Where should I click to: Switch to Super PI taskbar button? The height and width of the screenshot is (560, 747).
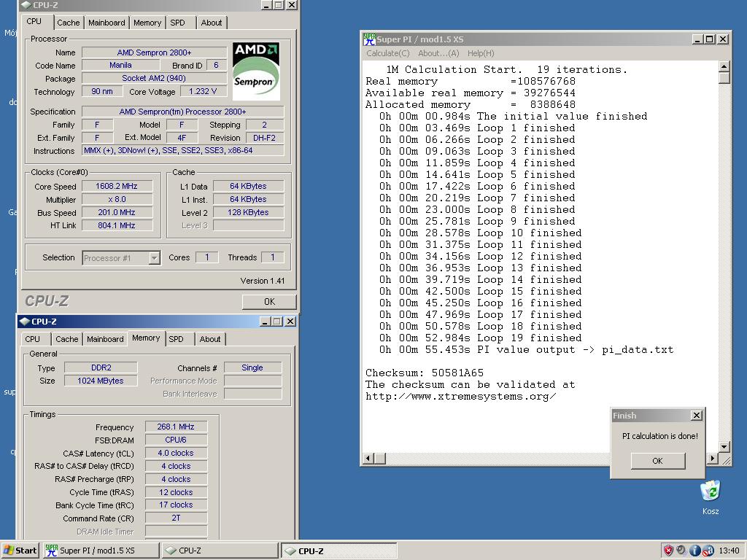101,551
